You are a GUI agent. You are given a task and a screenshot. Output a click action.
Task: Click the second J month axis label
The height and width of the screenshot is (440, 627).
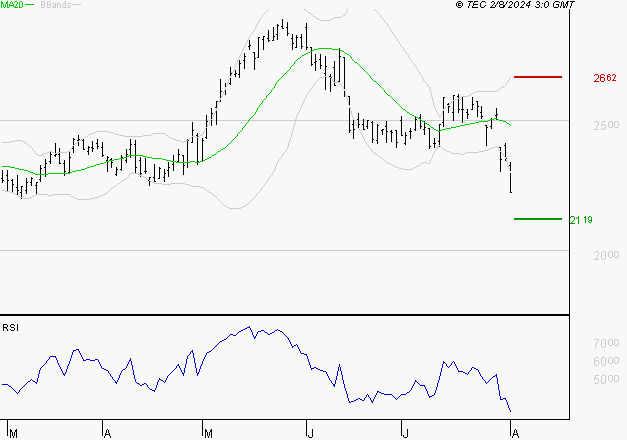coord(405,434)
